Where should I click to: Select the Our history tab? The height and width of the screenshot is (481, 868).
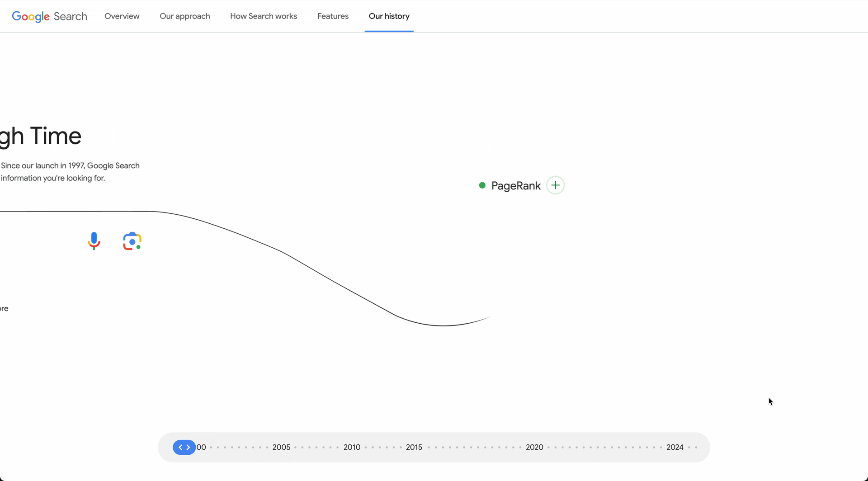pyautogui.click(x=389, y=16)
